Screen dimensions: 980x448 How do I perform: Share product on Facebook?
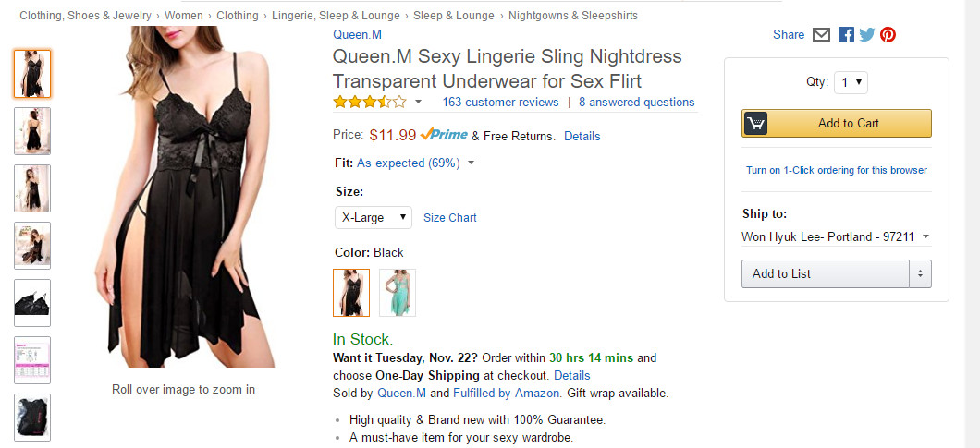tap(846, 35)
